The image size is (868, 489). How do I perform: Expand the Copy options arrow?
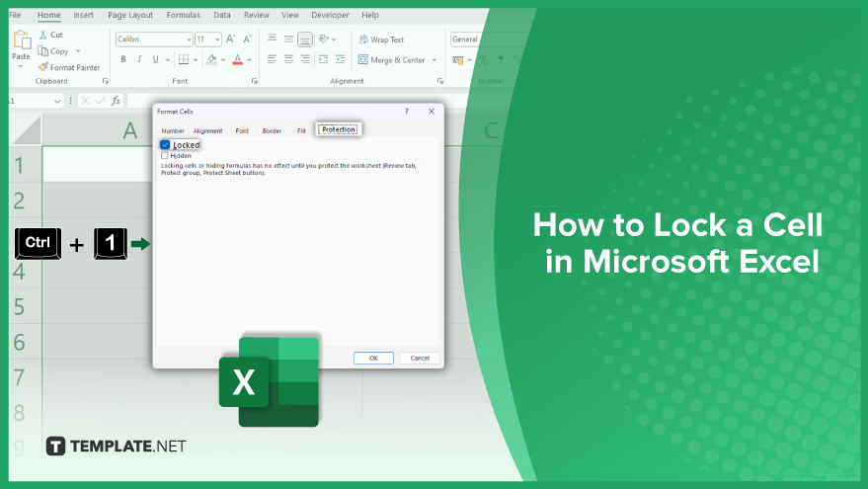[x=78, y=51]
